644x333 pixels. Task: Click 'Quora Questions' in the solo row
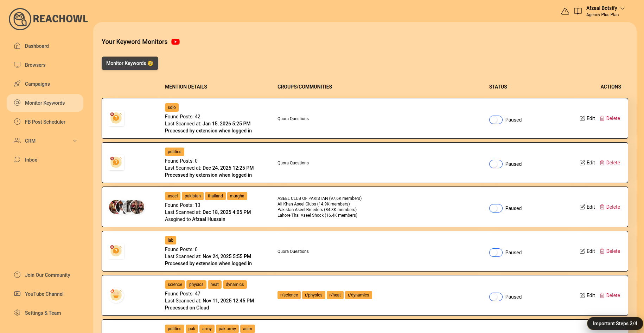(293, 119)
